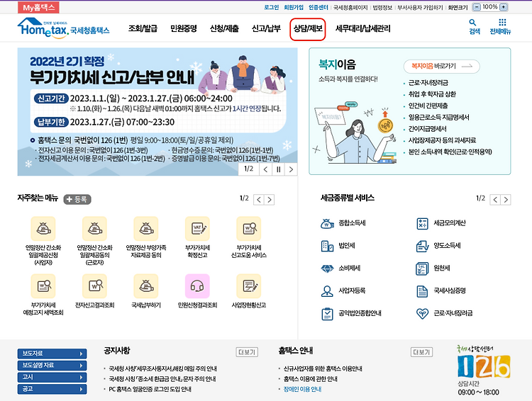Click the 원천세 icon

point(423,269)
